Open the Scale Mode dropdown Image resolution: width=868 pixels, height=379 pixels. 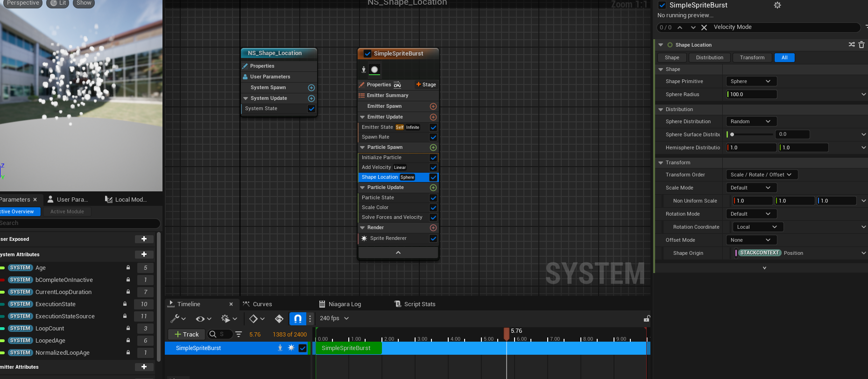pos(751,188)
